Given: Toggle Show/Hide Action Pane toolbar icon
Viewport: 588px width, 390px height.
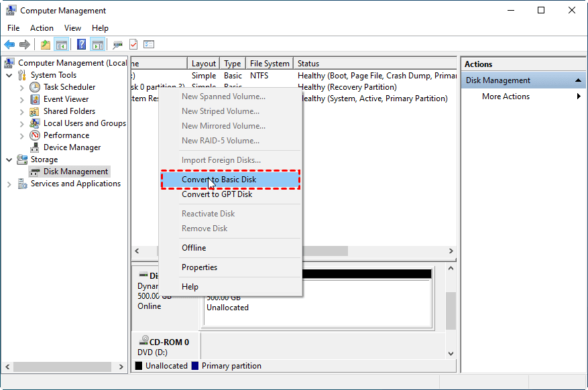Looking at the screenshot, I should [98, 45].
